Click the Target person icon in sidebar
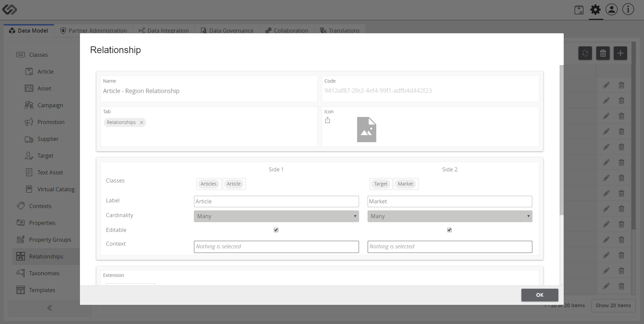This screenshot has height=324, width=644. coord(29,156)
